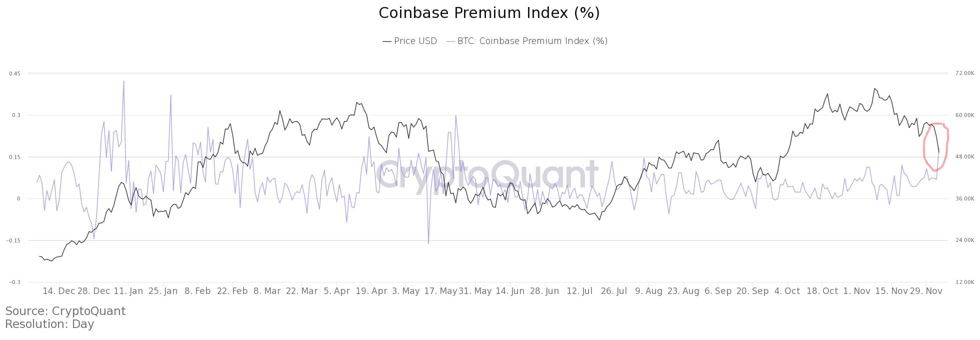
Task: Click the purple Coinbase Premium legend line marker
Action: (450, 41)
